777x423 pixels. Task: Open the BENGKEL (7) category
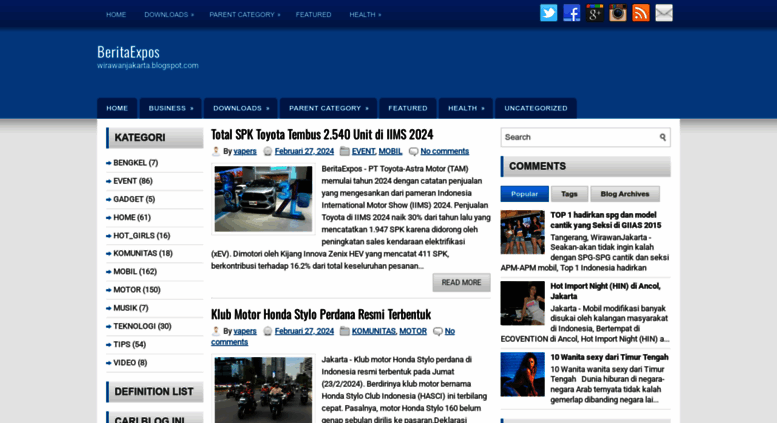[x=135, y=162]
